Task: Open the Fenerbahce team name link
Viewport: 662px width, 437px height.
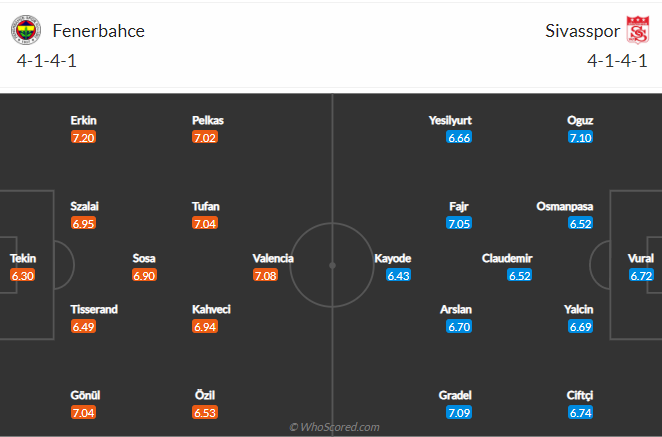Action: 97,31
